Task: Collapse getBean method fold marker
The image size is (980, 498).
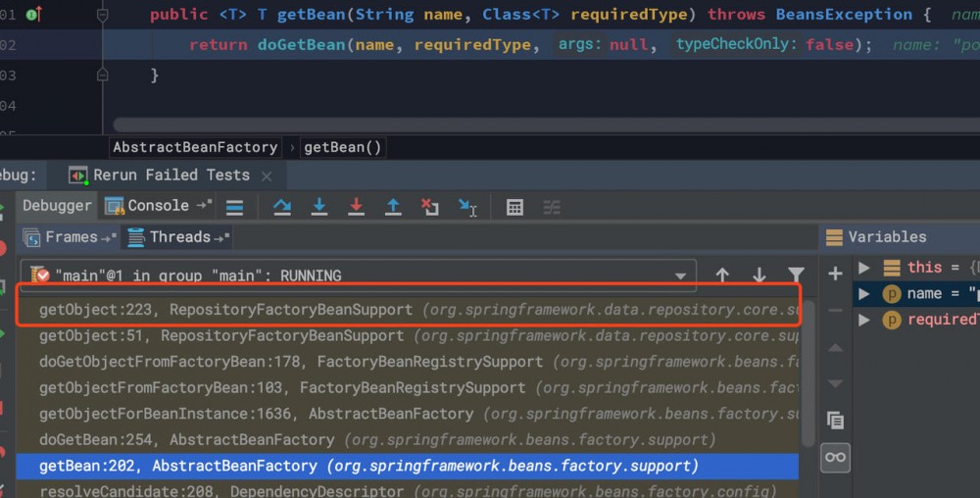Action: [x=103, y=15]
